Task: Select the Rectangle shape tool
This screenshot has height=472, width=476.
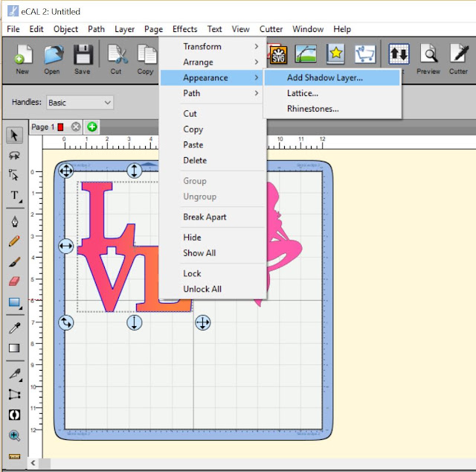Action: pyautogui.click(x=15, y=302)
